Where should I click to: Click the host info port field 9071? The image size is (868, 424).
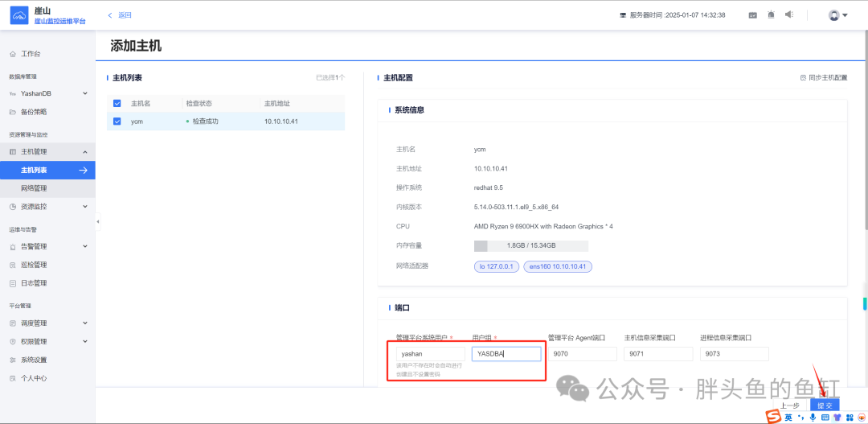pos(658,354)
